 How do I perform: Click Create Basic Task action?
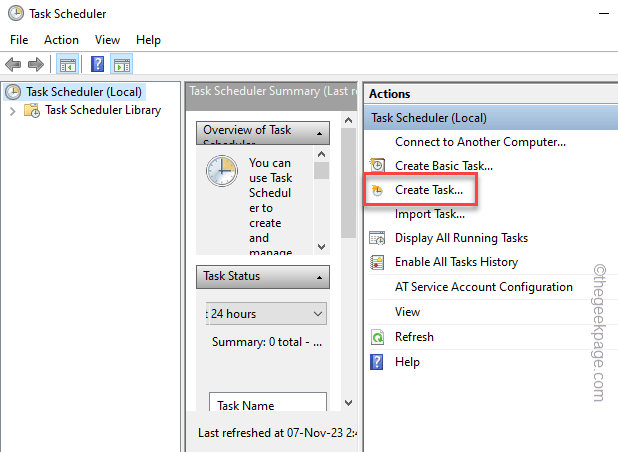444,166
